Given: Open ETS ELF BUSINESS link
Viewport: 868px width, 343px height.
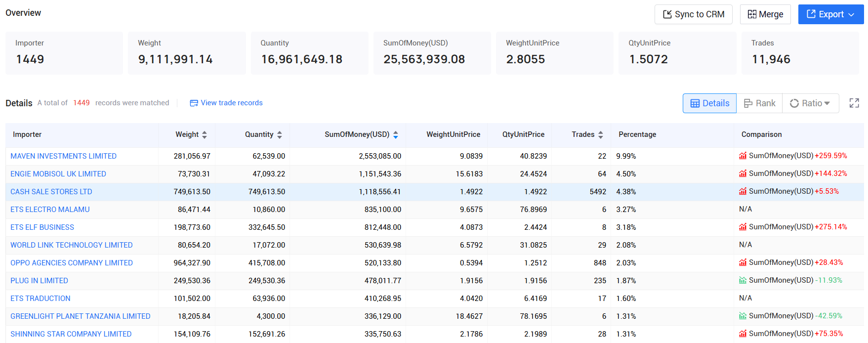Looking at the screenshot, I should coord(42,227).
